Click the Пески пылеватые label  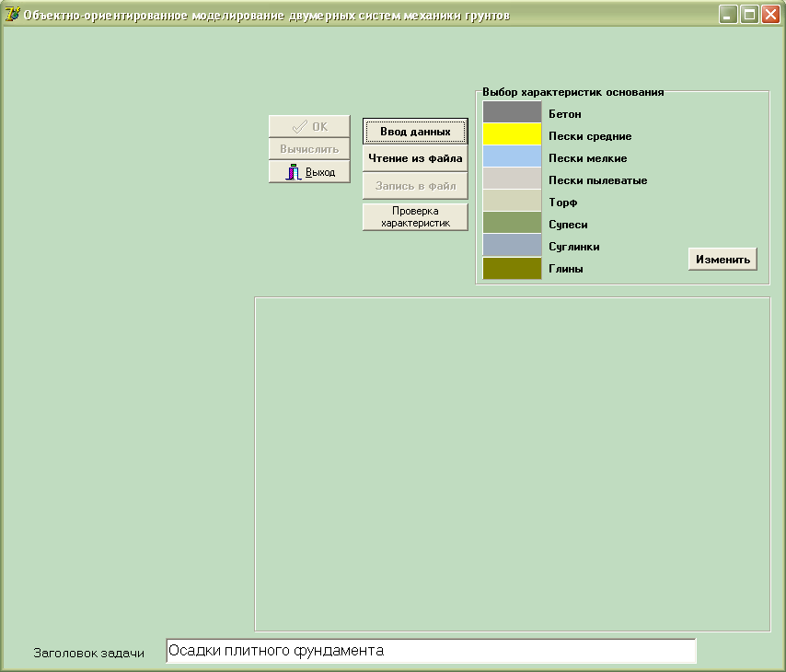tap(597, 180)
